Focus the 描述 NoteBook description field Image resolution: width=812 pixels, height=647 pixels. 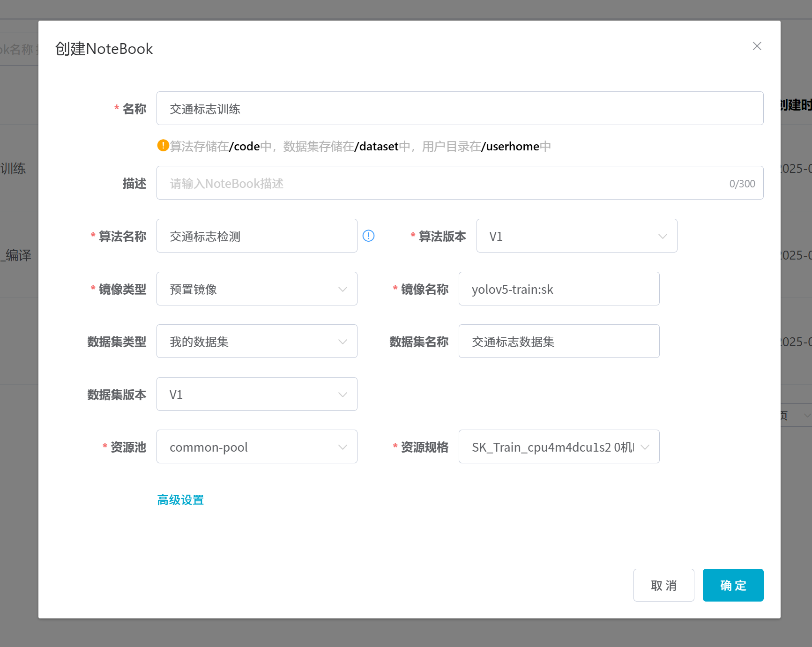(x=440, y=183)
